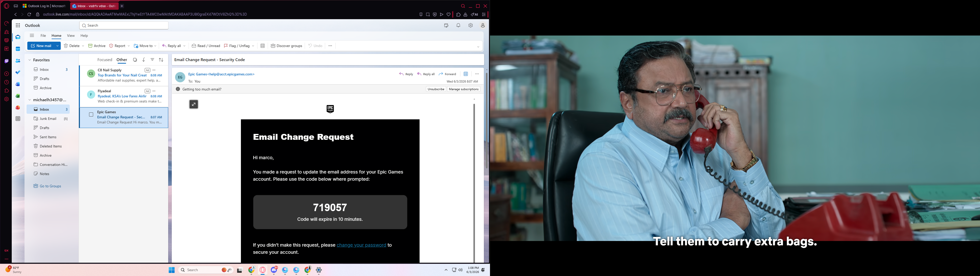
Task: Open the account profile avatar in Outlook
Action: (x=483, y=26)
